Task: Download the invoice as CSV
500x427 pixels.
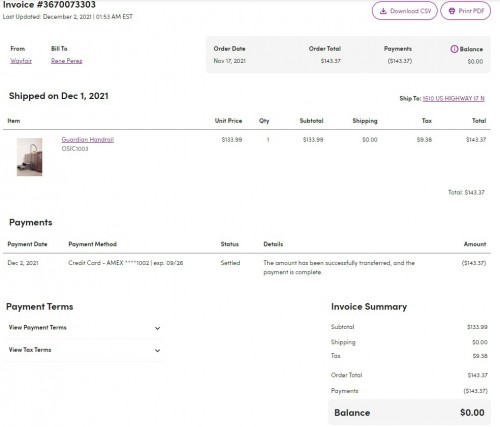Action: coord(405,11)
